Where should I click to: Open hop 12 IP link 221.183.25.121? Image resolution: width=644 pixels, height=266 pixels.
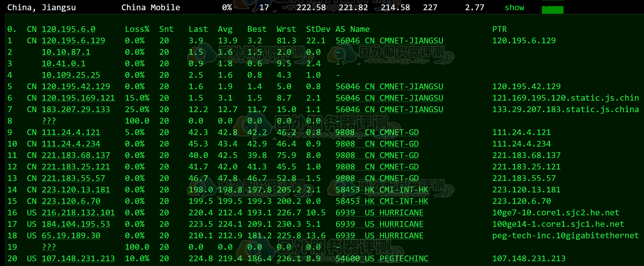pos(76,167)
